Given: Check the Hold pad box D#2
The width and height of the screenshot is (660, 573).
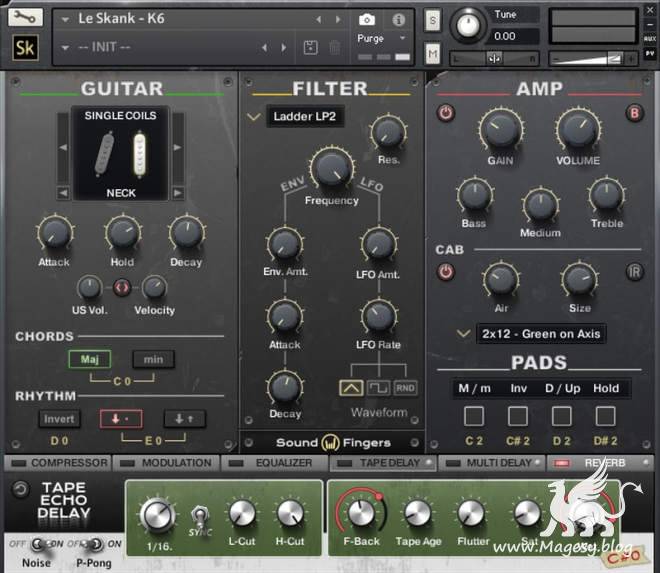Looking at the screenshot, I should [606, 416].
